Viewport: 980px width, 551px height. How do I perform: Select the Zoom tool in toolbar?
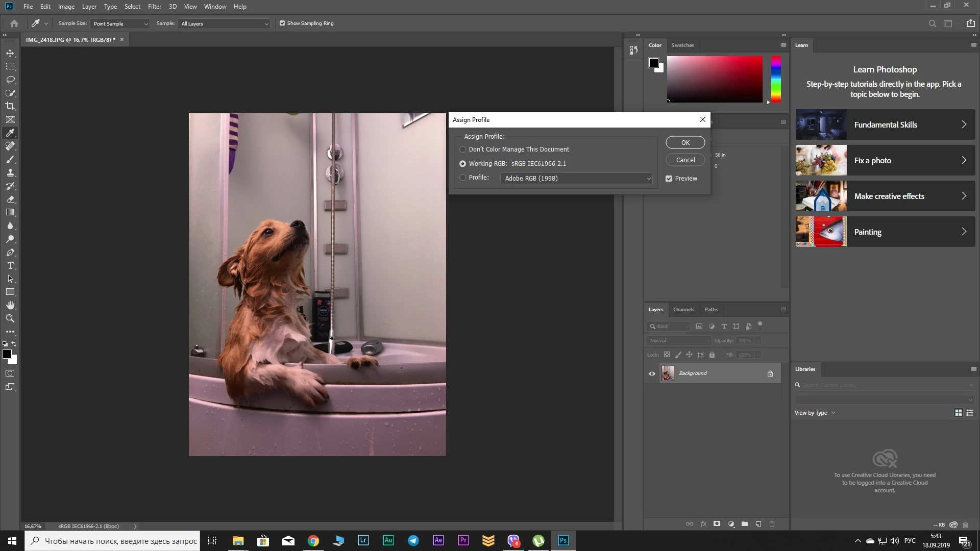point(10,318)
